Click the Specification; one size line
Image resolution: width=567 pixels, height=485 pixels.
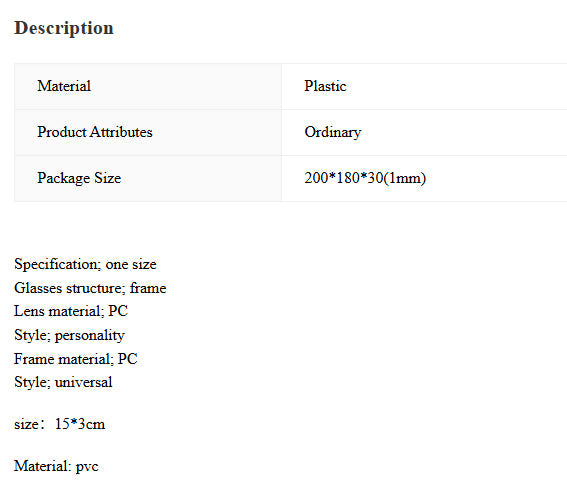(85, 264)
